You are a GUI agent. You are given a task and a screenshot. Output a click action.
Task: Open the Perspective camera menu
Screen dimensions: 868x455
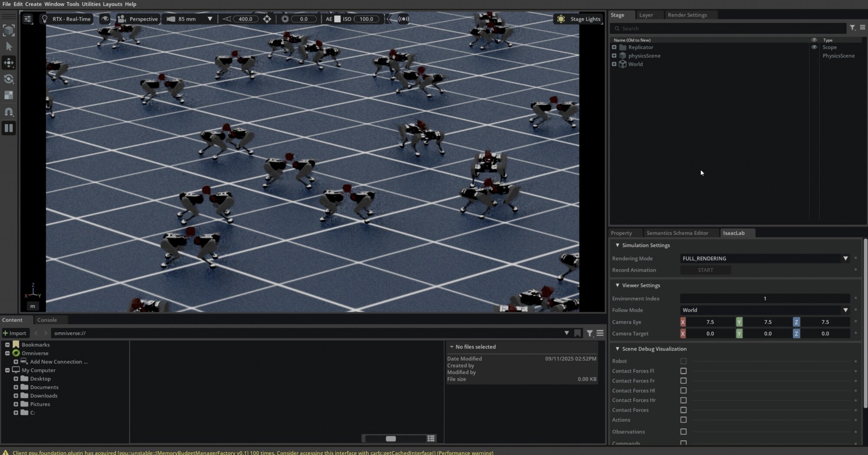point(138,19)
